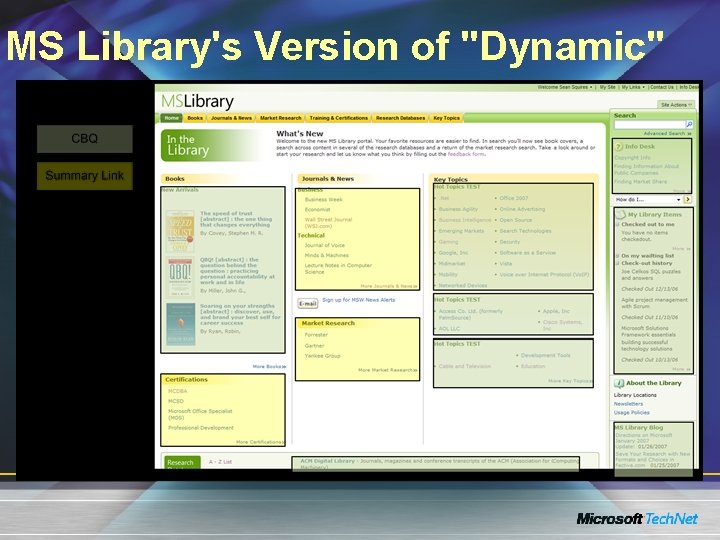Click the How do I go arrow icon
The height and width of the screenshot is (540, 720).
687,199
